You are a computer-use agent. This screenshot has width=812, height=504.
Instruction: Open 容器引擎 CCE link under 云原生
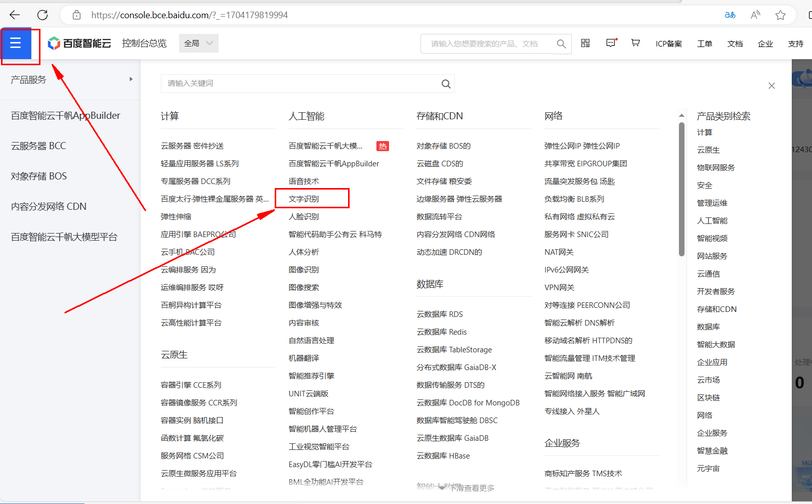pos(191,385)
